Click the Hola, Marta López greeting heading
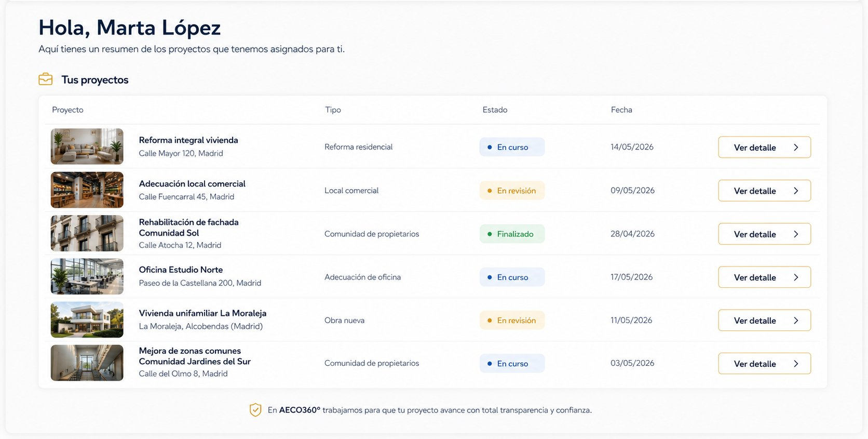 coord(130,28)
